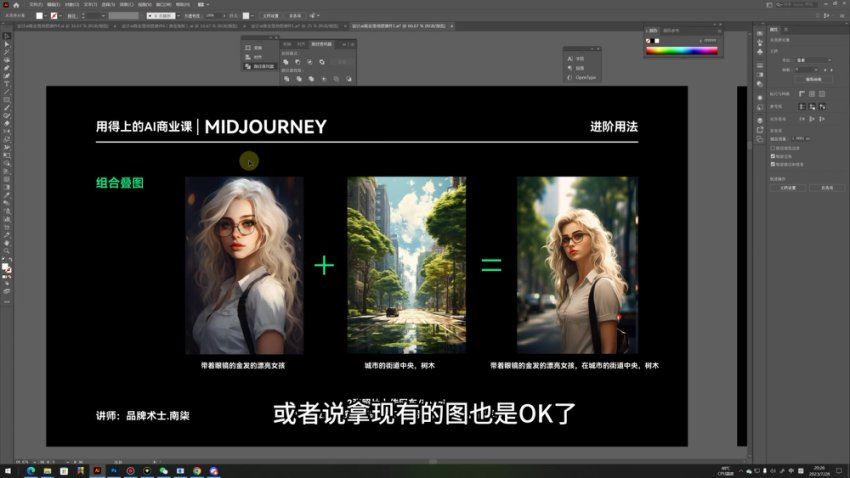850x478 pixels.
Task: Click the Outline pathfinder icon
Action: [336, 79]
